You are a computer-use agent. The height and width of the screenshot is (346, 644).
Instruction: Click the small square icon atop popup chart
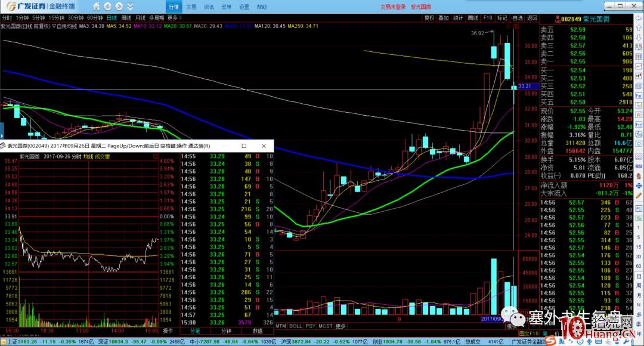(156, 156)
